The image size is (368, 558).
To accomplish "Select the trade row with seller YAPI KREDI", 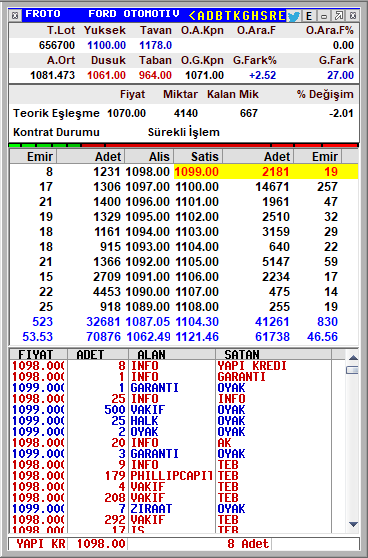I will pyautogui.click(x=171, y=365).
